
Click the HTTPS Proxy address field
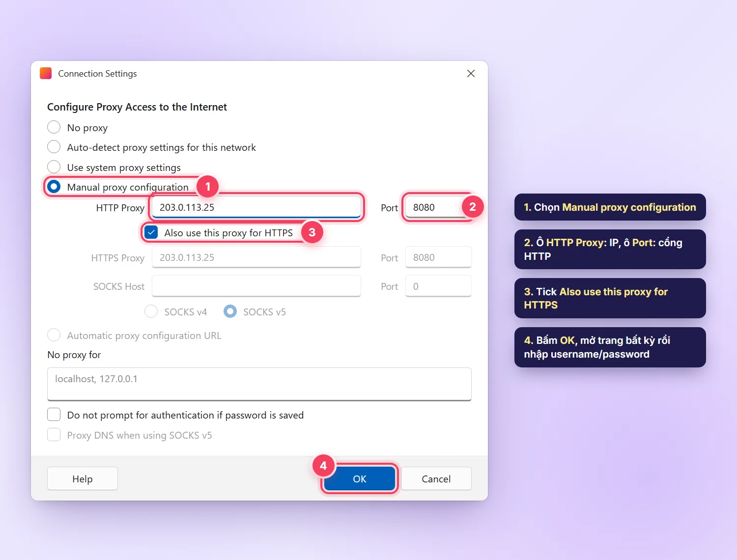click(256, 257)
